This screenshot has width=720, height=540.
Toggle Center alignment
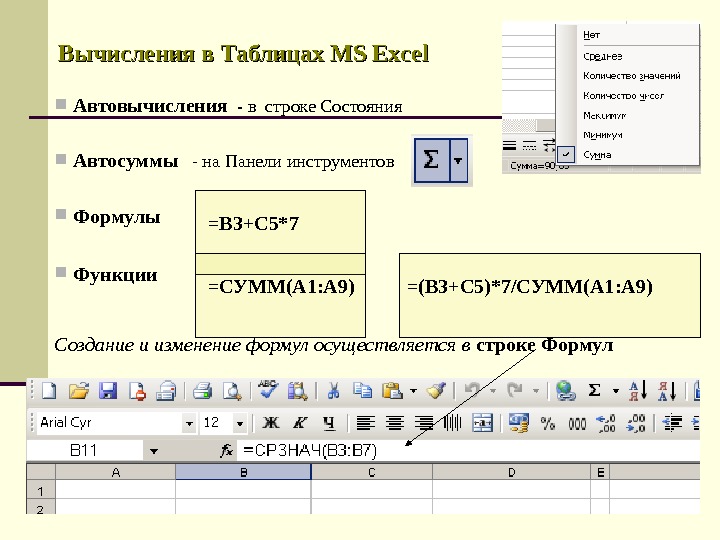(x=394, y=423)
